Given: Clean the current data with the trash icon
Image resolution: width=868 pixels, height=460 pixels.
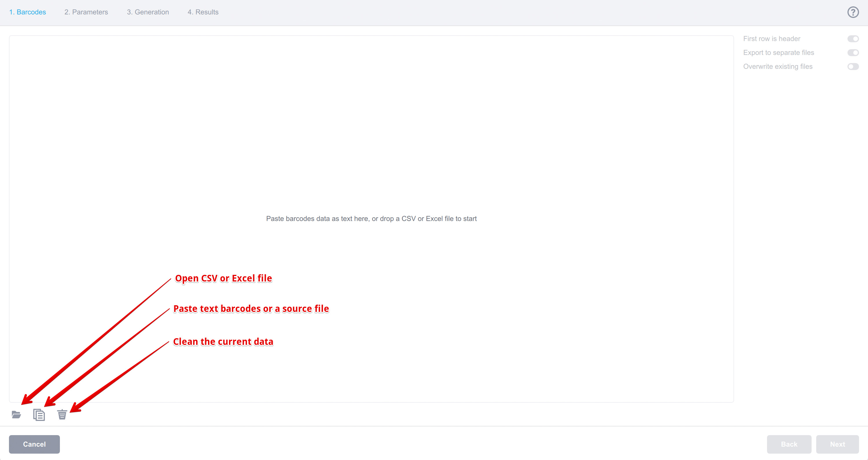Looking at the screenshot, I should (x=62, y=415).
